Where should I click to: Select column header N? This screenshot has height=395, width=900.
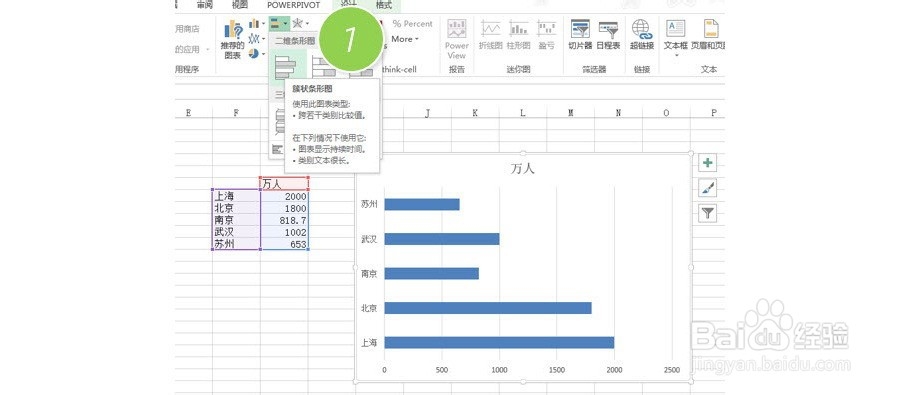pyautogui.click(x=618, y=113)
